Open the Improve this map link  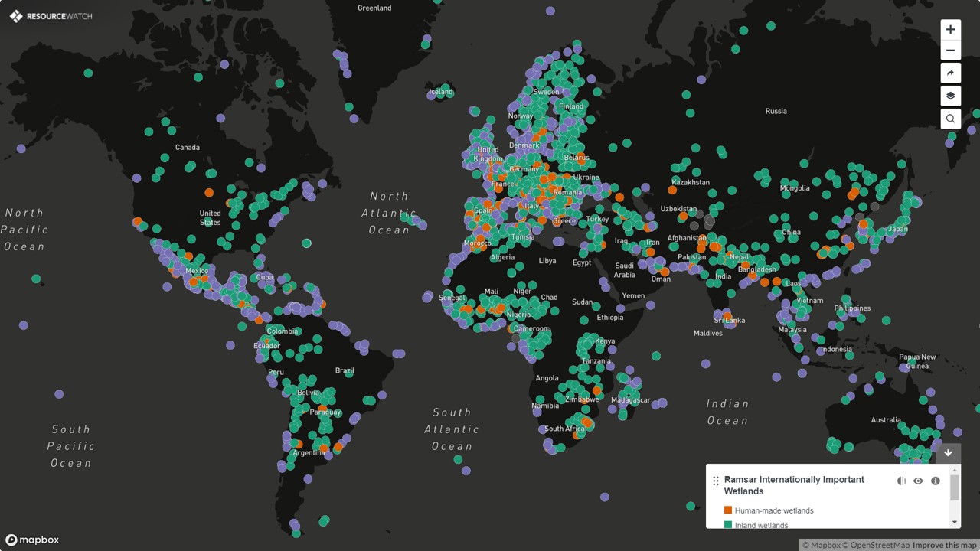pyautogui.click(x=945, y=545)
